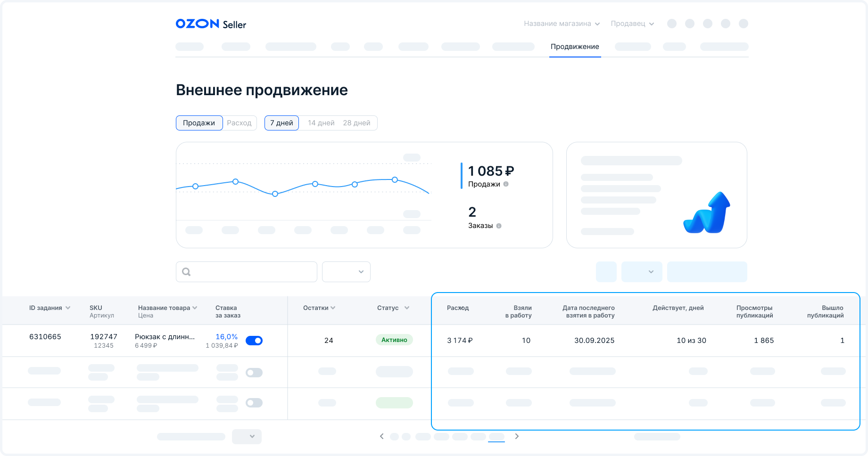Image resolution: width=868 pixels, height=456 pixels.
Task: Select the 28 дней period
Action: (x=356, y=123)
